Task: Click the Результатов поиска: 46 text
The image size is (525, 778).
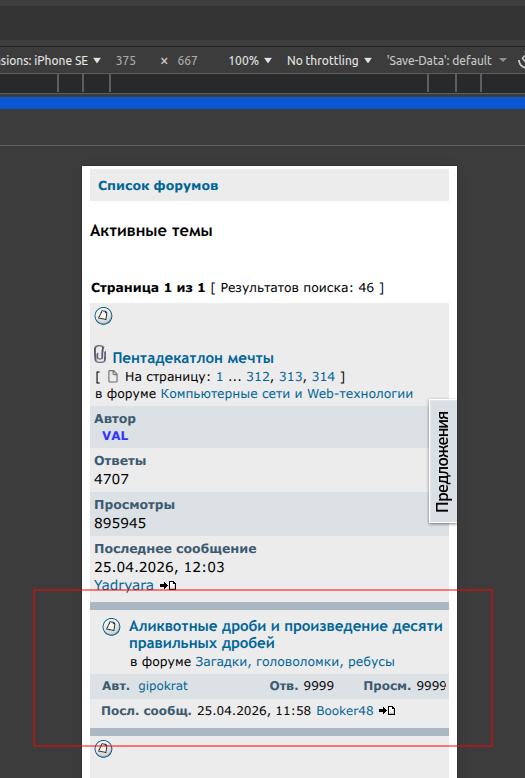Action: (x=297, y=288)
